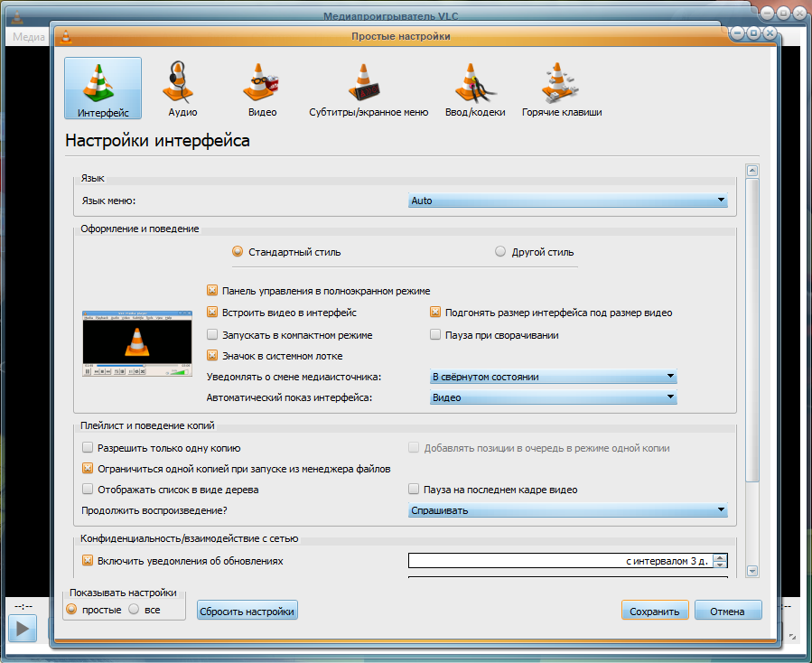Click the play button in main VLC window

[23, 629]
